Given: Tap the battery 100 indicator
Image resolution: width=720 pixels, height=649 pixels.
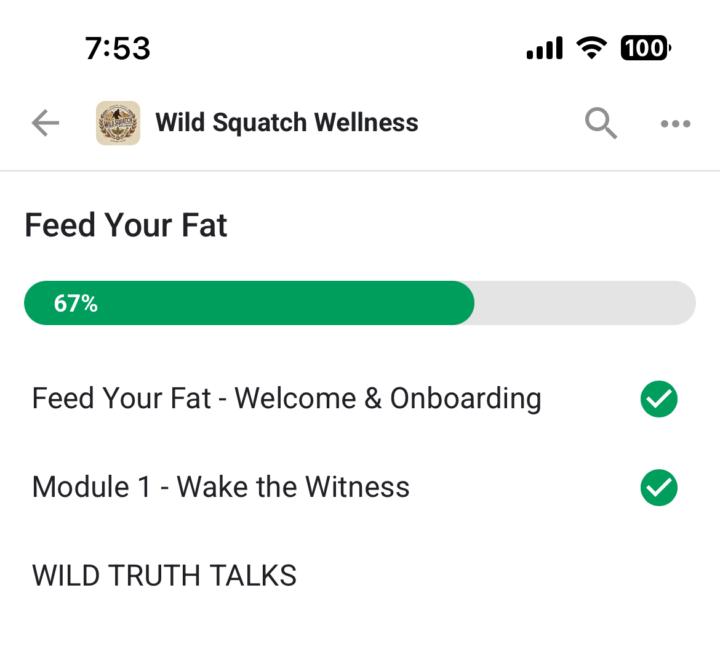Looking at the screenshot, I should point(646,47).
